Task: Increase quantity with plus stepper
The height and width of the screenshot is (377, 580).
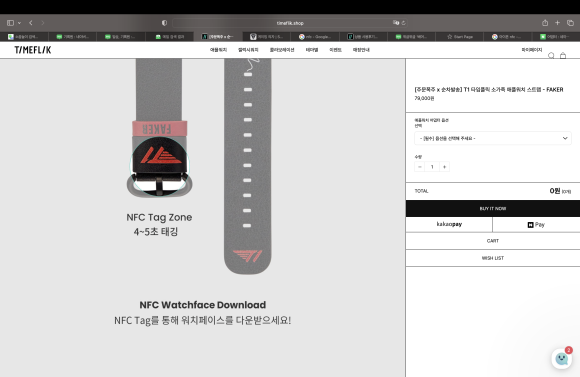Action: pyautogui.click(x=445, y=167)
